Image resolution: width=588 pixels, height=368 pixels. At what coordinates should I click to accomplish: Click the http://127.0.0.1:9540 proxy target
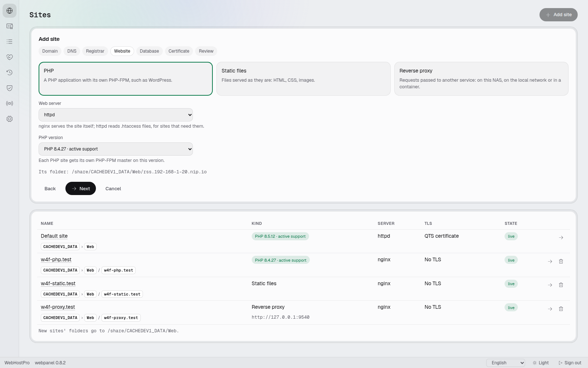pos(280,317)
